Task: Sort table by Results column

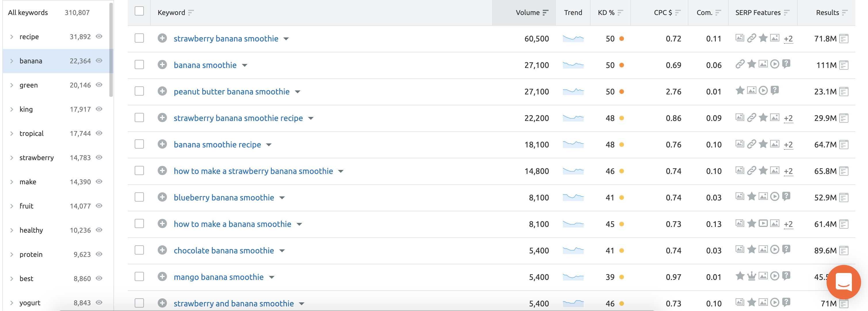Action: point(845,13)
